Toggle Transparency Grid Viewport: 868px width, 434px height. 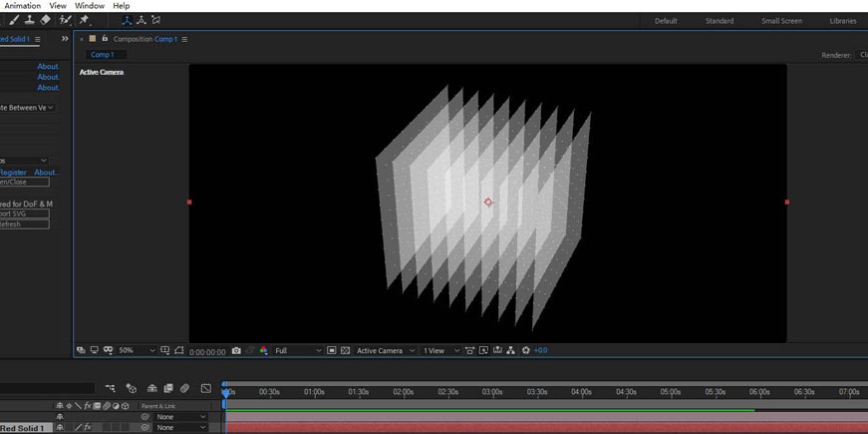click(x=346, y=350)
